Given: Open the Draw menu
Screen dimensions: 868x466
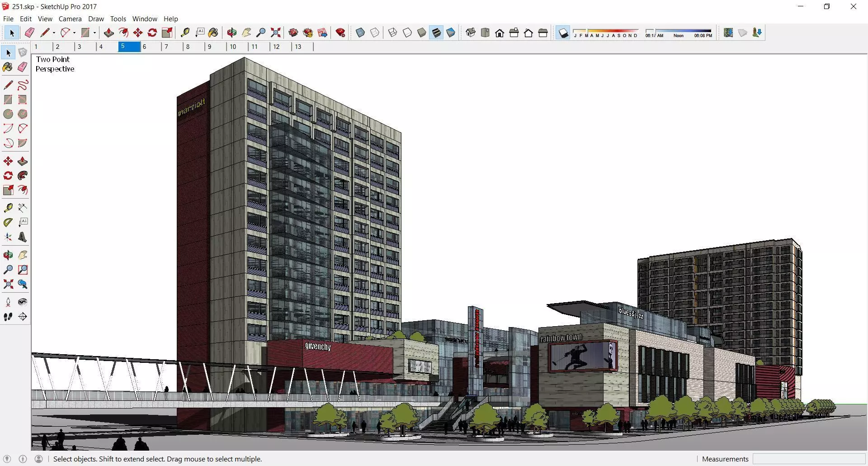Looking at the screenshot, I should pyautogui.click(x=96, y=19).
